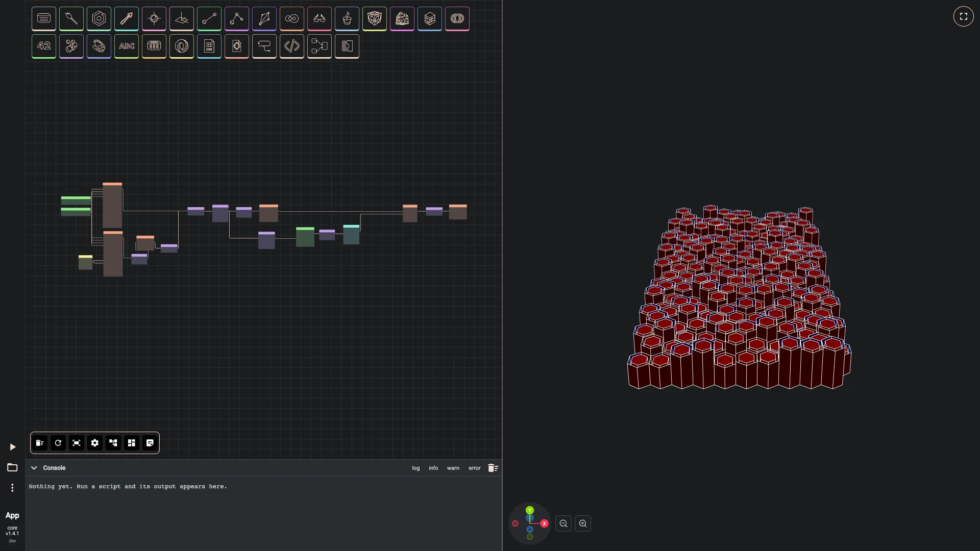This screenshot has width=980, height=551.
Task: Click the bubbles cluster icon
Action: pyautogui.click(x=71, y=46)
